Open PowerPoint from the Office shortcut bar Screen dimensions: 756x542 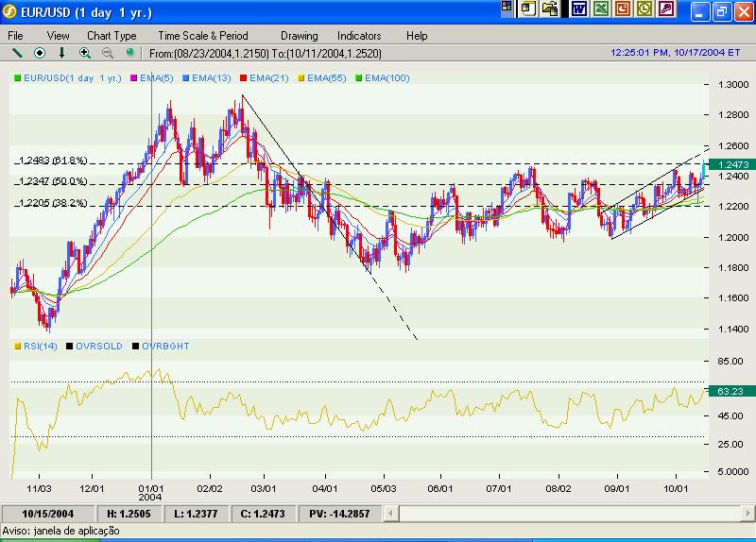[623, 8]
